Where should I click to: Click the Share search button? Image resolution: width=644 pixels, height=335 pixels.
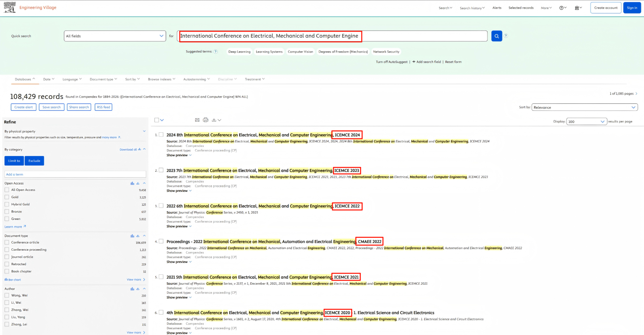(79, 107)
